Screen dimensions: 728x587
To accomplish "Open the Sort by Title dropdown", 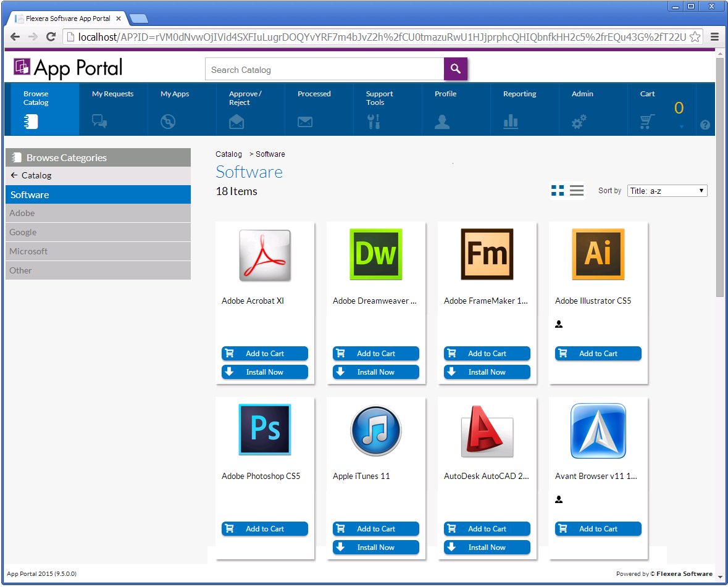I will click(667, 190).
